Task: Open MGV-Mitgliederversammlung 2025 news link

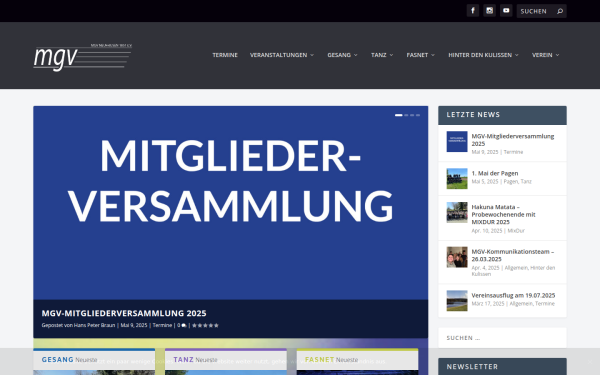Action: (513, 140)
